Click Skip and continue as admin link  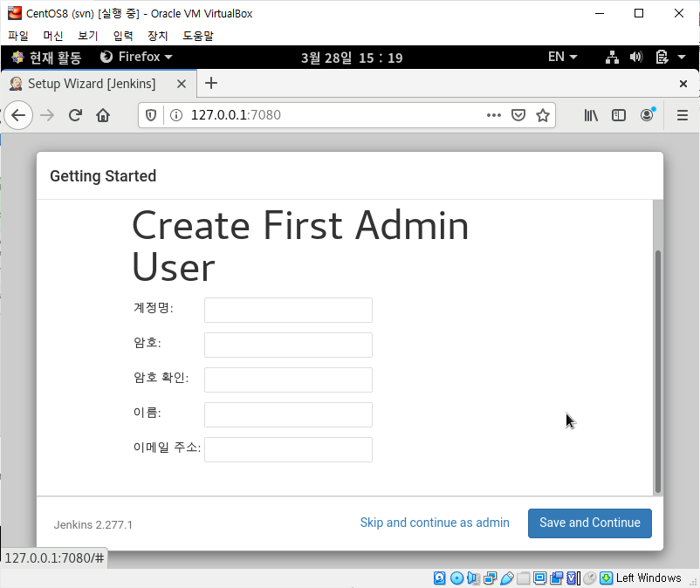point(435,523)
